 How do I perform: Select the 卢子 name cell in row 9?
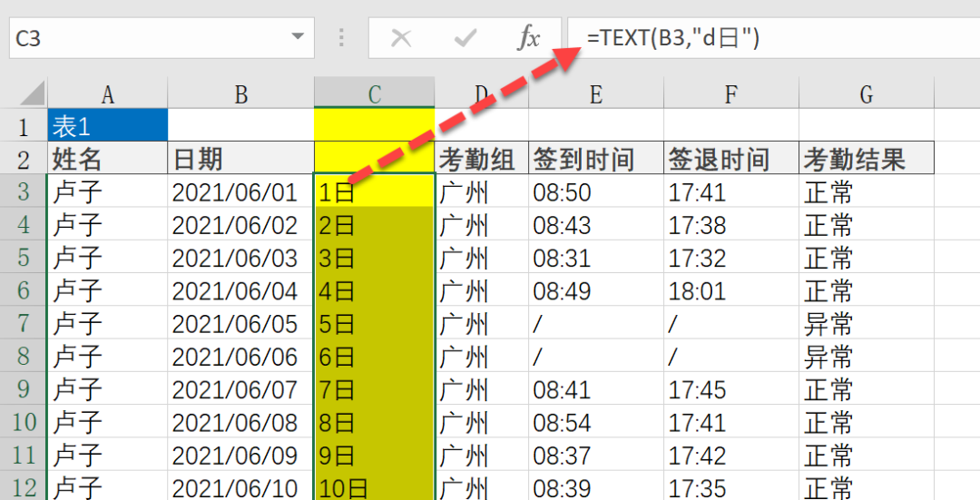tap(107, 388)
